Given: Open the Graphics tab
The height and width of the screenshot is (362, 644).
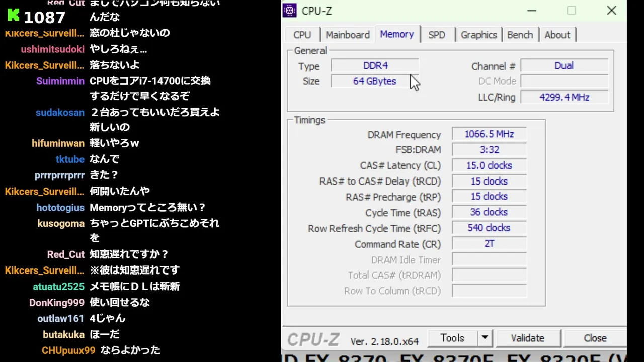Looking at the screenshot, I should [478, 35].
